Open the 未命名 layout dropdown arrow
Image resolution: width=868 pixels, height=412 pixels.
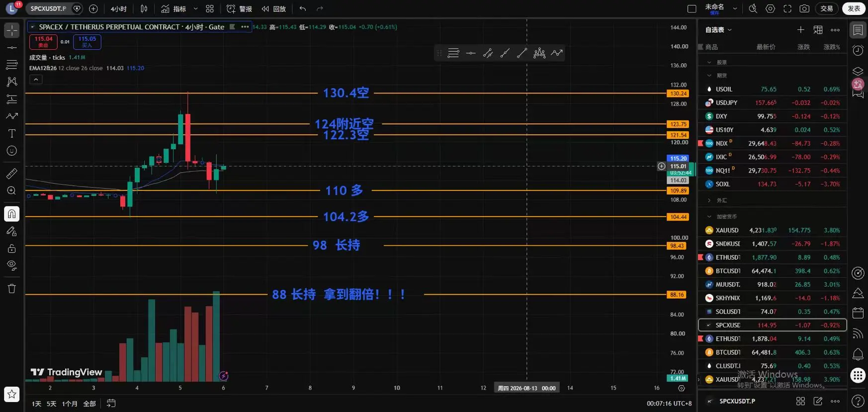click(735, 8)
